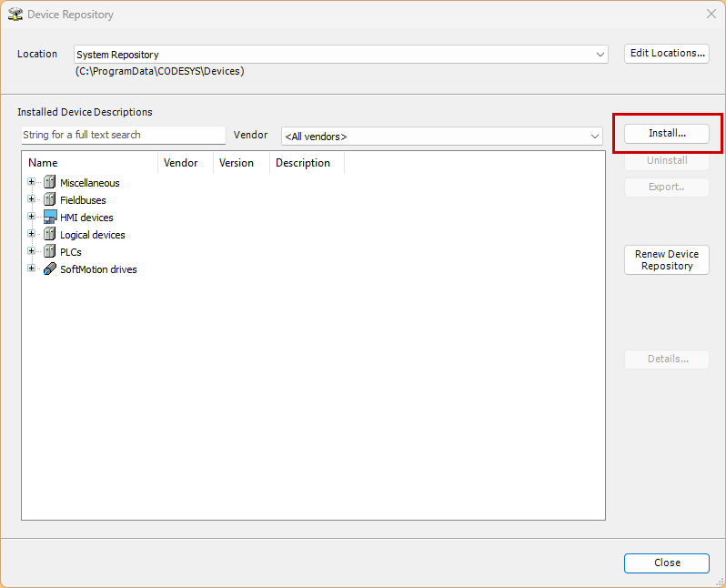Viewport: 726px width, 588px height.
Task: Sort by the Version column header
Action: (x=240, y=163)
